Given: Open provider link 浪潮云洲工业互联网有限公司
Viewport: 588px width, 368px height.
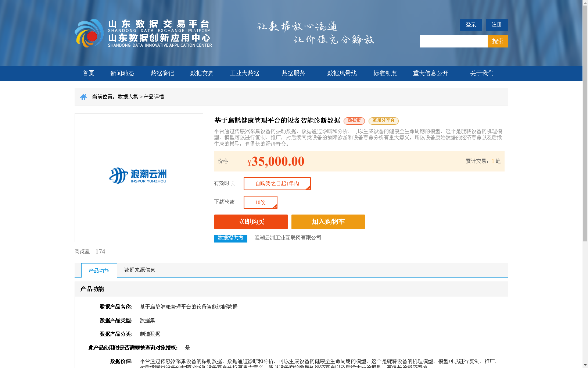Looking at the screenshot, I should 288,238.
